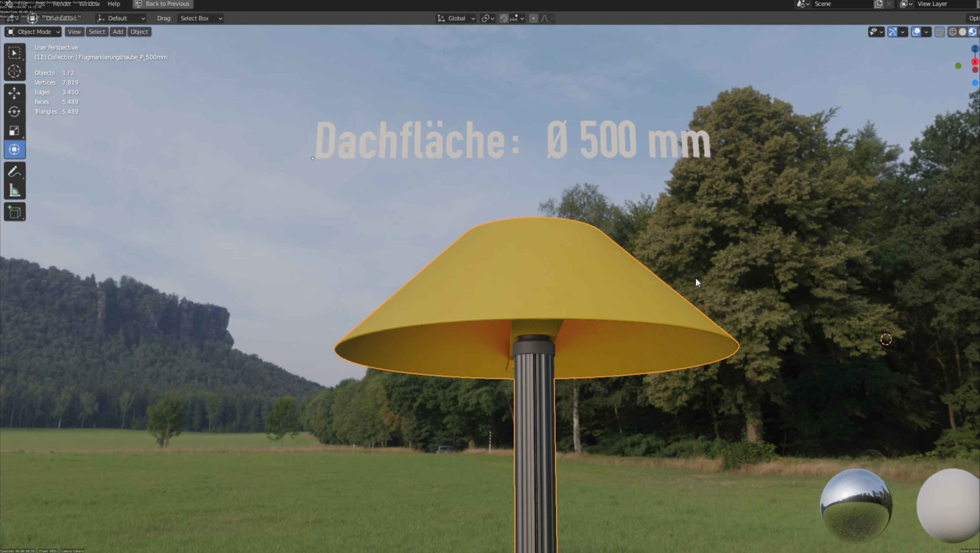Select the Add Cube tool
This screenshot has height=553, width=980.
click(x=14, y=212)
